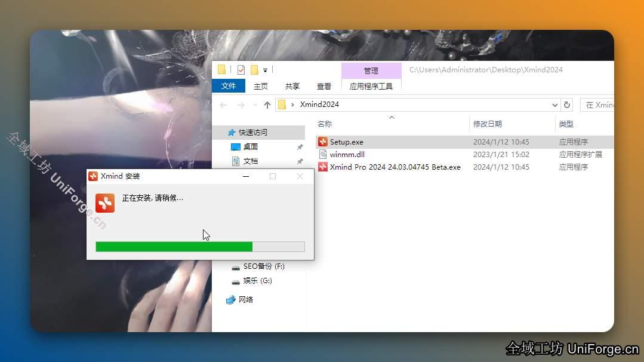Click the Forward arrow in Explorer
This screenshot has width=644, height=362.
(x=241, y=105)
